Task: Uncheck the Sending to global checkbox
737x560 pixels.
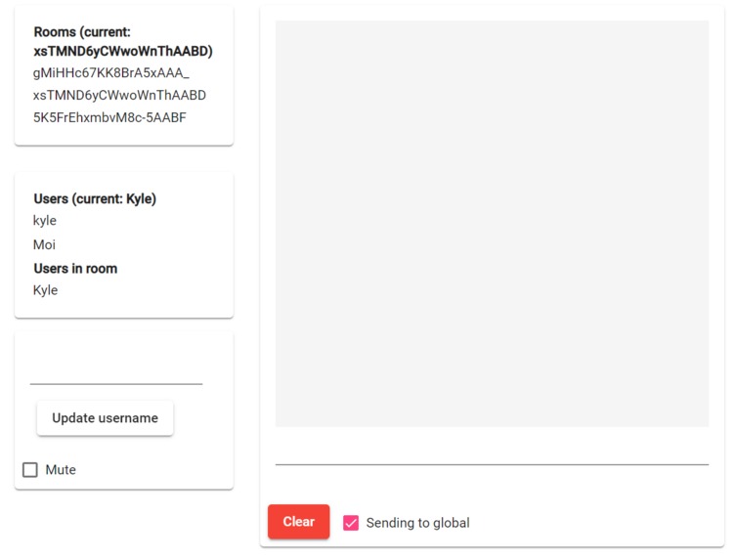Action: point(351,523)
